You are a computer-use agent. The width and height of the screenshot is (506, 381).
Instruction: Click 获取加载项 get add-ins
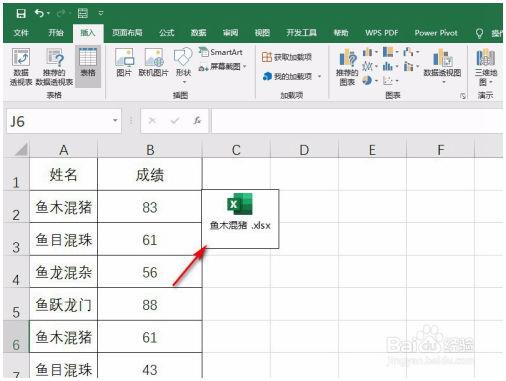coord(287,57)
